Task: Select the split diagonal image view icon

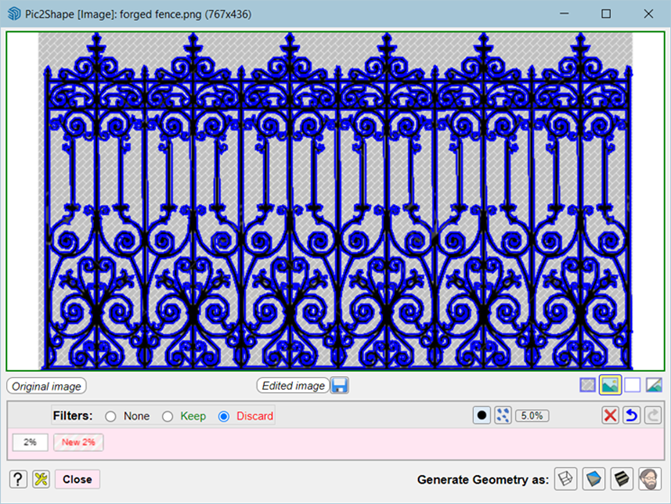Action: coord(654,385)
